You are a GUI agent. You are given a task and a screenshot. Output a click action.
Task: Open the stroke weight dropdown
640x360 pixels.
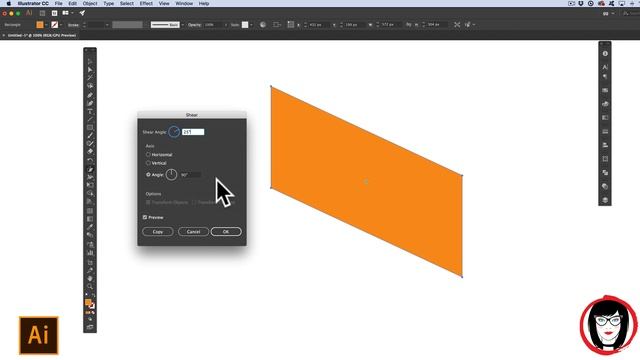coord(107,25)
